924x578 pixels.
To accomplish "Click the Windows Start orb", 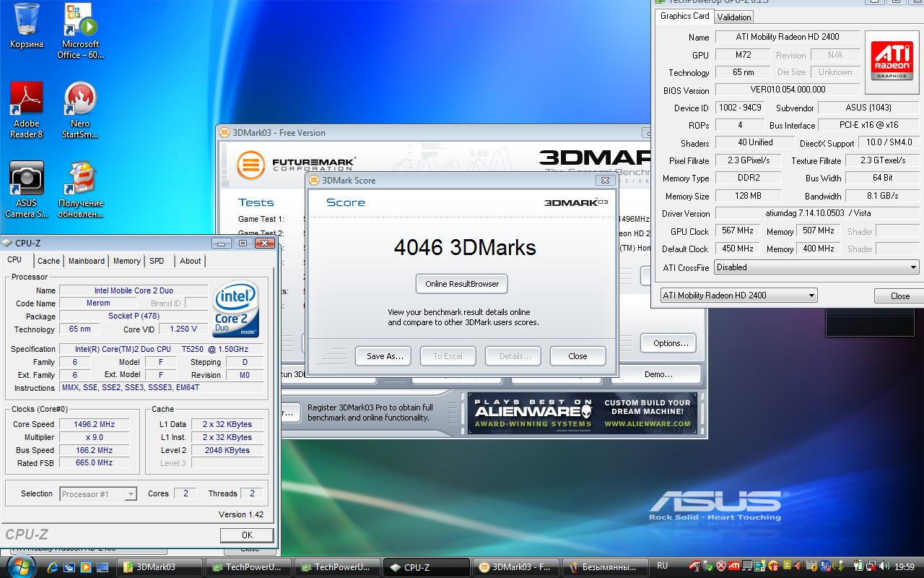I will (x=21, y=566).
